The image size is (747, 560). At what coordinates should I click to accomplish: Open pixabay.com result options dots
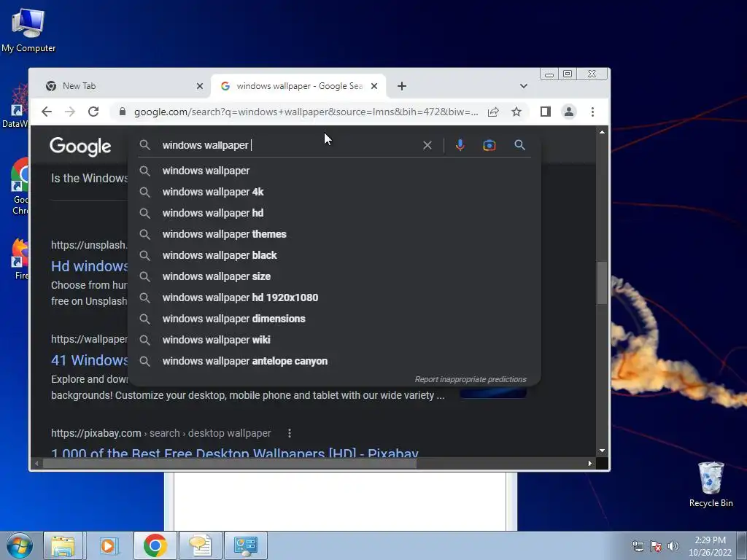(289, 433)
